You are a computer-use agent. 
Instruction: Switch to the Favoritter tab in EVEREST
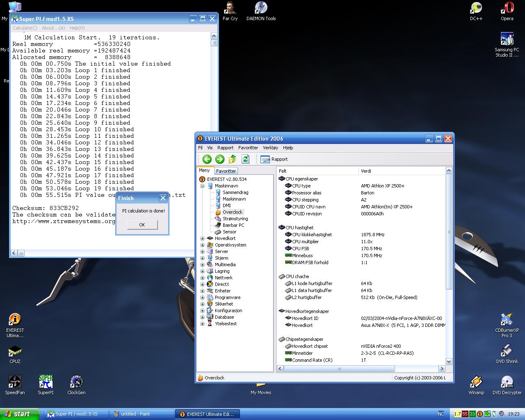point(226,171)
